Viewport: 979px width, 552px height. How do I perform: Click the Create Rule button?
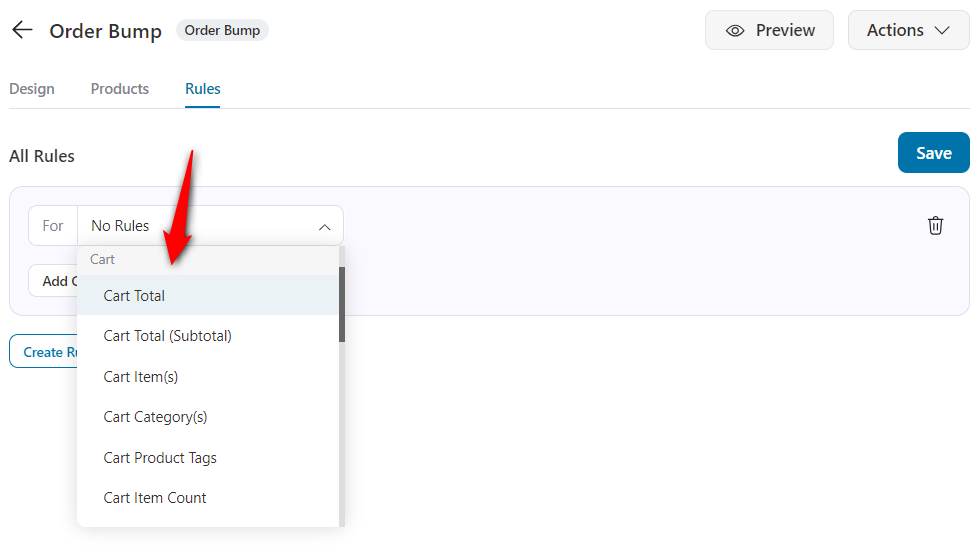(x=44, y=352)
